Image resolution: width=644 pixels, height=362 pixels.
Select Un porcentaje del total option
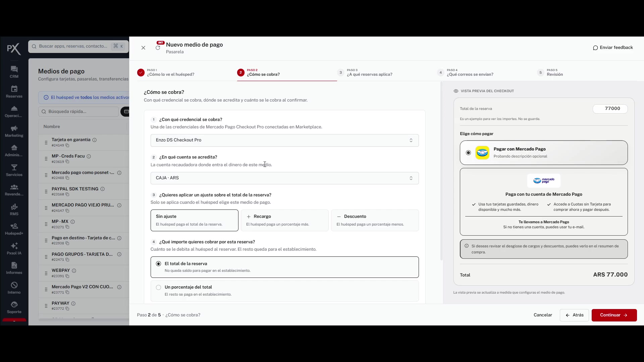click(284, 291)
